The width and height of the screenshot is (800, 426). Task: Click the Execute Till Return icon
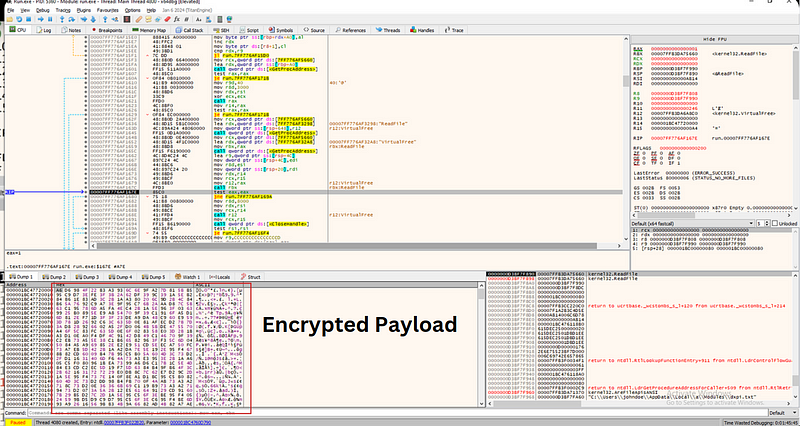pyautogui.click(x=105, y=19)
